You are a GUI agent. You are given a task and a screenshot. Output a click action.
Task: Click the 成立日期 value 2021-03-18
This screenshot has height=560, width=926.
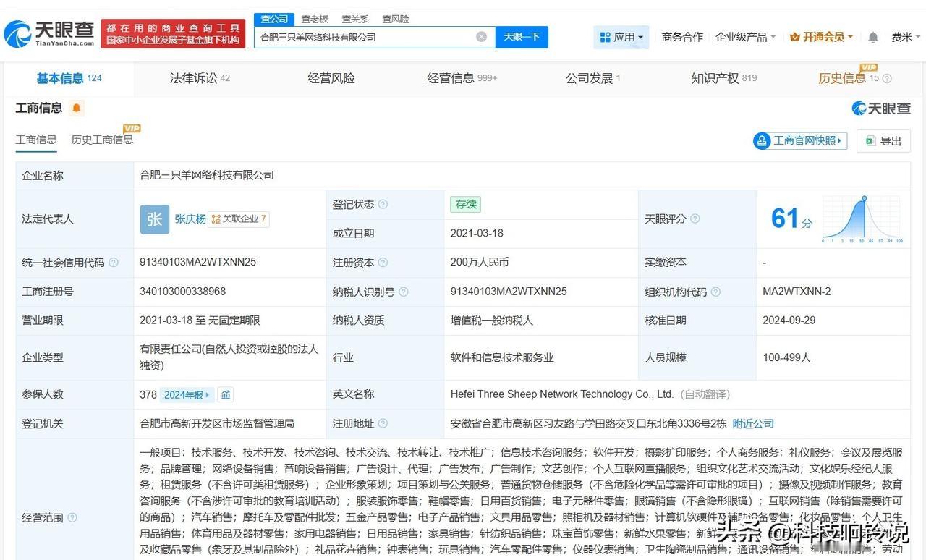(x=477, y=234)
